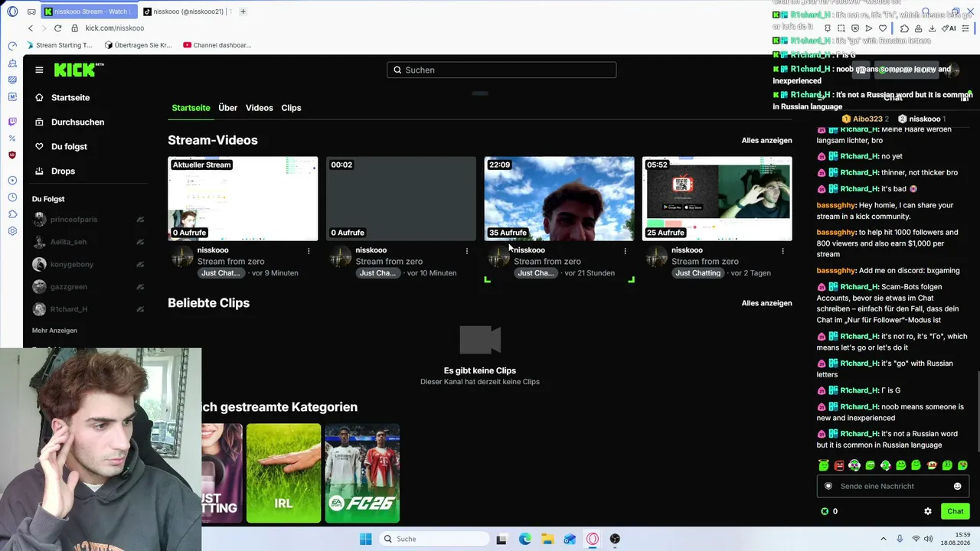Open the uBlock shield in Opera sidebar

tap(12, 155)
